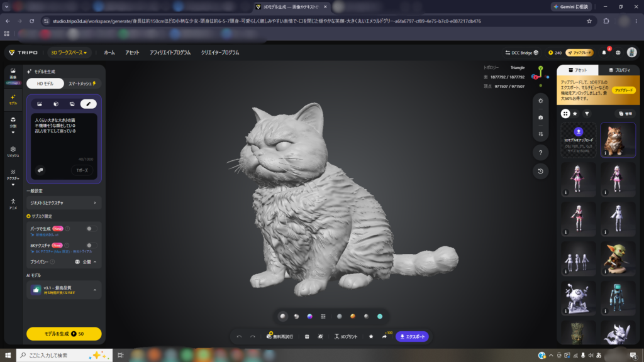Click the Tポーズ button in prompt box
644x362 pixels.
tap(82, 170)
